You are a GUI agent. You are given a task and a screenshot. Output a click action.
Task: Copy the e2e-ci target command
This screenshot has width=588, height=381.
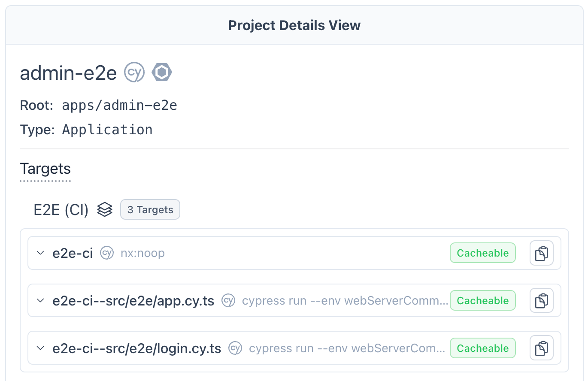click(541, 253)
